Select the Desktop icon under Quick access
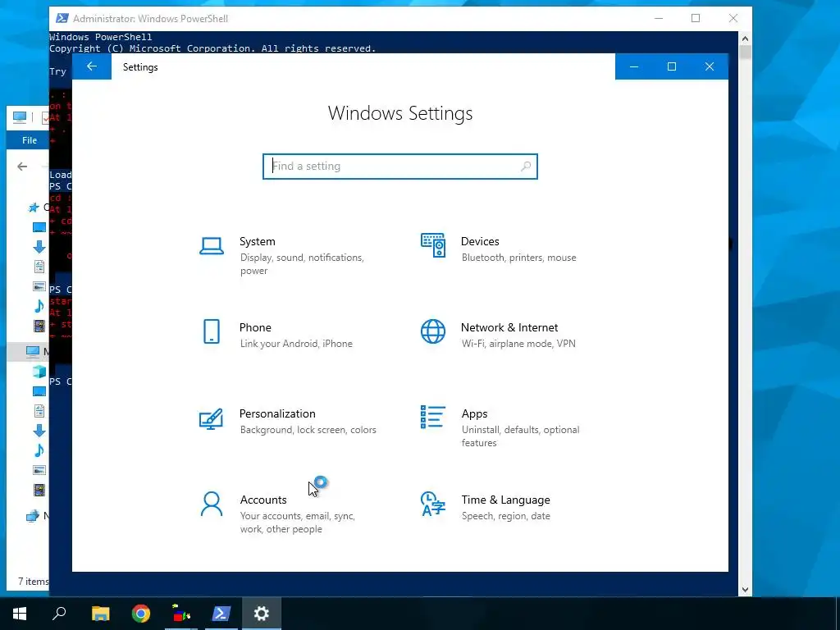Viewport: 840px width, 630px height. tap(39, 227)
